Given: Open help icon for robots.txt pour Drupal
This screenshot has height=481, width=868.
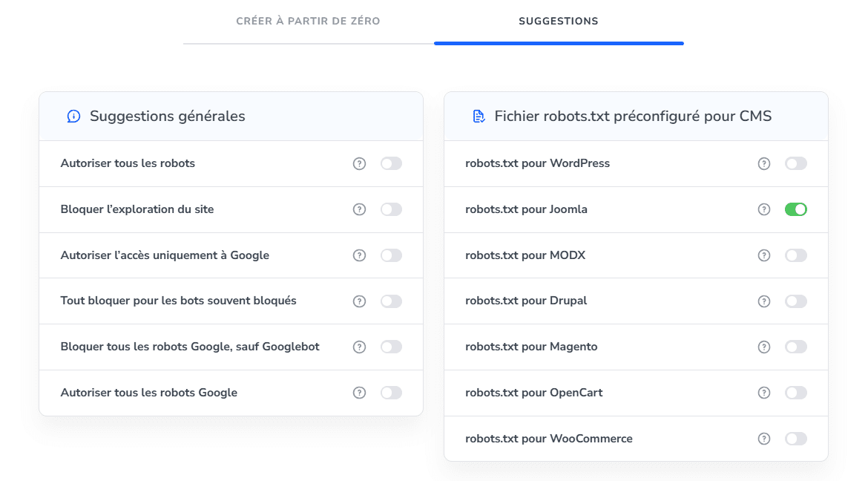Looking at the screenshot, I should click(x=763, y=301).
